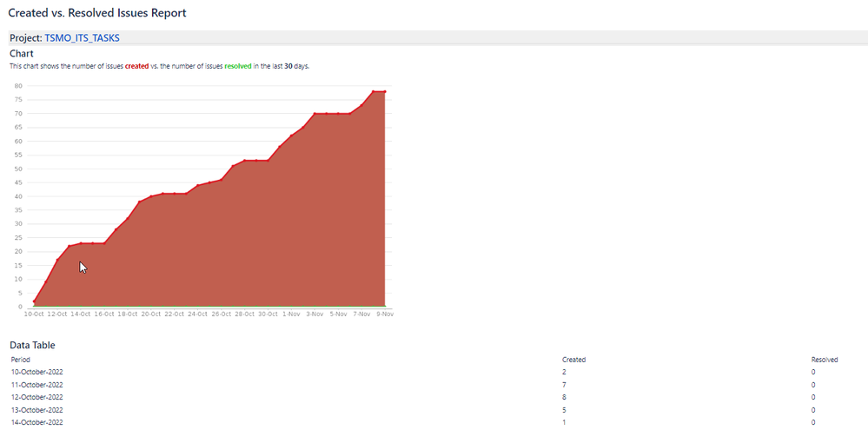Click the 12-Oct x-axis label
The width and height of the screenshot is (868, 430).
coord(57,314)
